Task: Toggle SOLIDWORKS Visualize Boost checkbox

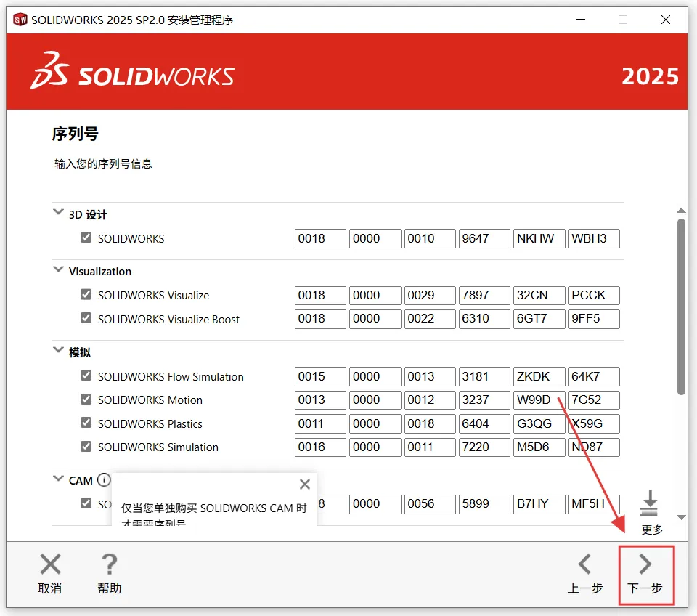Action: (86, 318)
